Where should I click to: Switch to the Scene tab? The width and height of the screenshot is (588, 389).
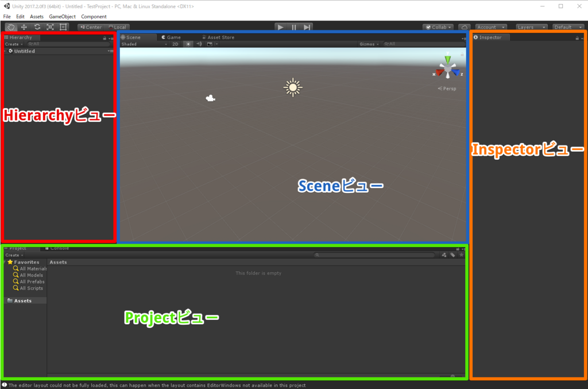138,37
